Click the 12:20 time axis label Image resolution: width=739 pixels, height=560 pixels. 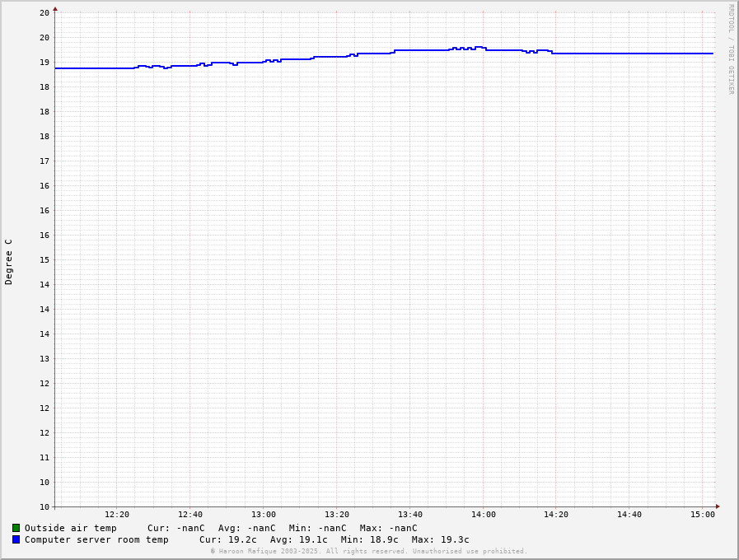click(117, 515)
